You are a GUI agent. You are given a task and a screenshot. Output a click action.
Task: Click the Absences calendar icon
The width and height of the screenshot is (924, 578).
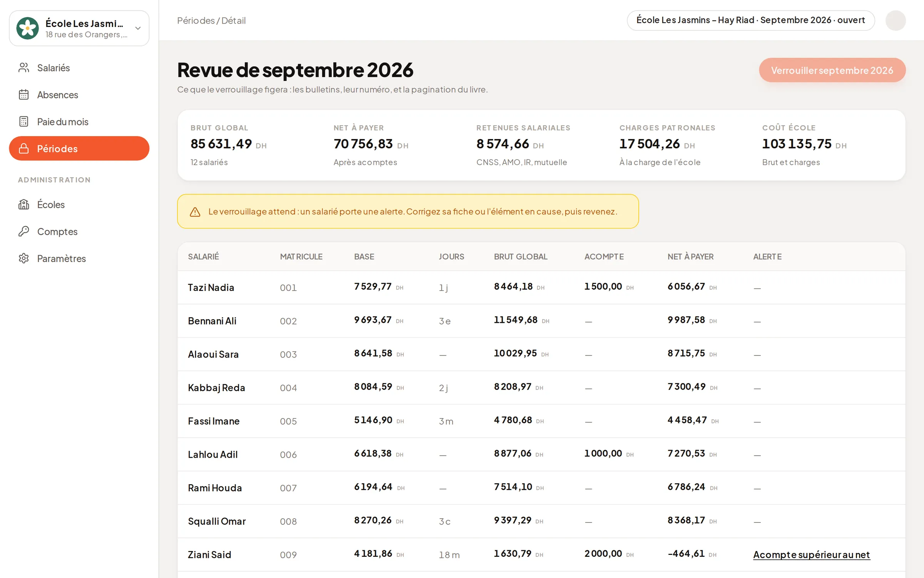[x=24, y=95]
